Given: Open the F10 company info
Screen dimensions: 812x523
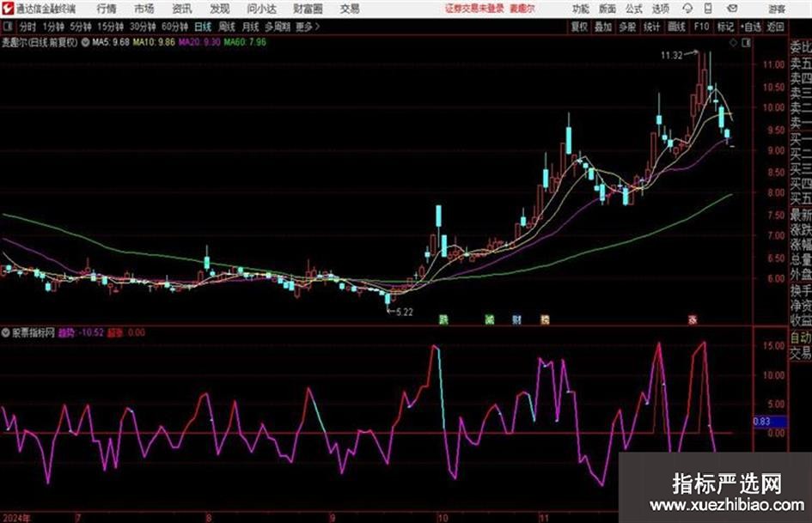Looking at the screenshot, I should 702,27.
